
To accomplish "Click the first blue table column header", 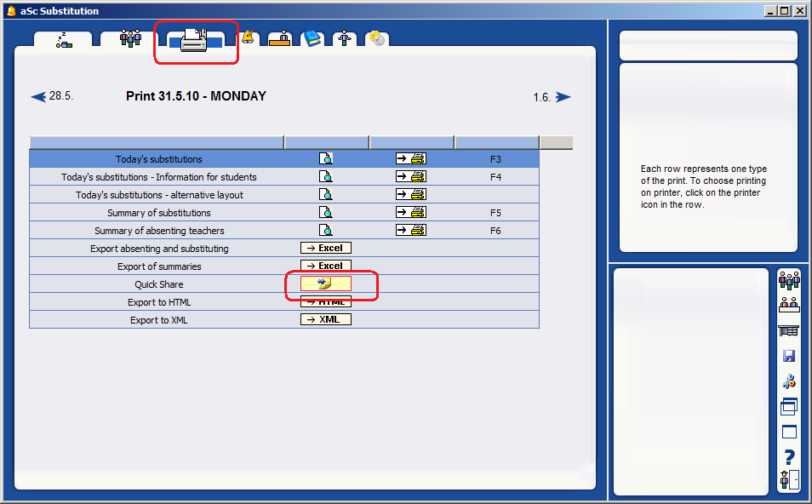I will click(157, 142).
